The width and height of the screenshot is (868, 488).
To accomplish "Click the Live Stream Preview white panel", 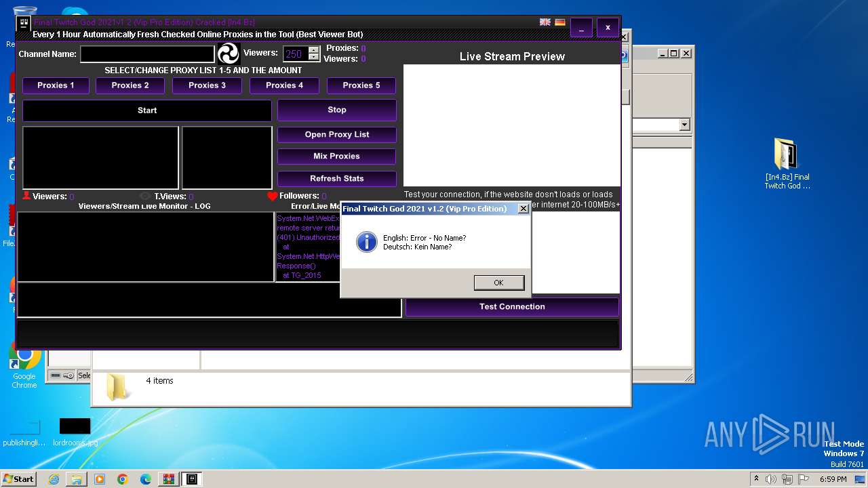I will click(512, 125).
